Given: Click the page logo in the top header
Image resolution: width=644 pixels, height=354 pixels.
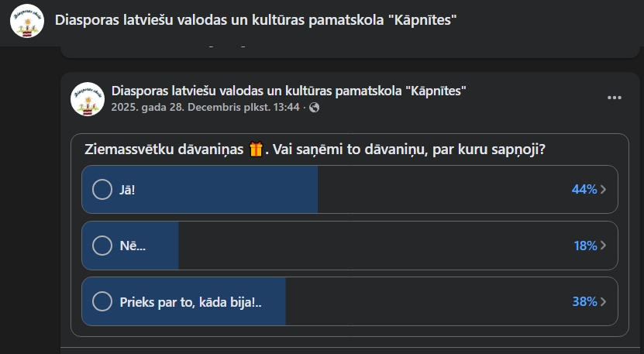Looking at the screenshot, I should click(26, 20).
